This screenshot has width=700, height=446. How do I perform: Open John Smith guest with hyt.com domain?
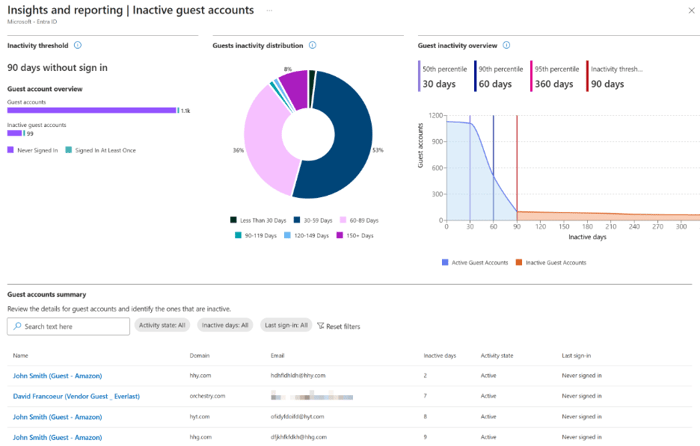58,417
